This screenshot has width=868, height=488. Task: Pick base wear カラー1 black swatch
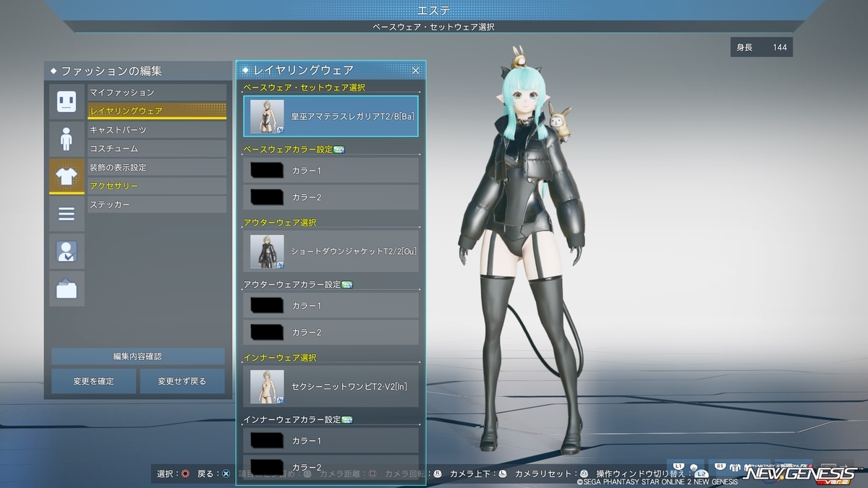pos(266,171)
